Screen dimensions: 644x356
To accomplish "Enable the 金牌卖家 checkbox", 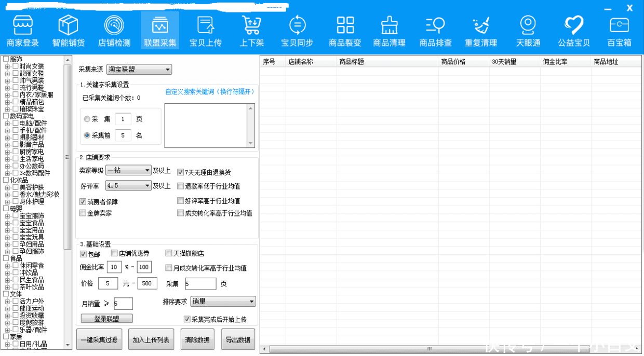I will 83,213.
